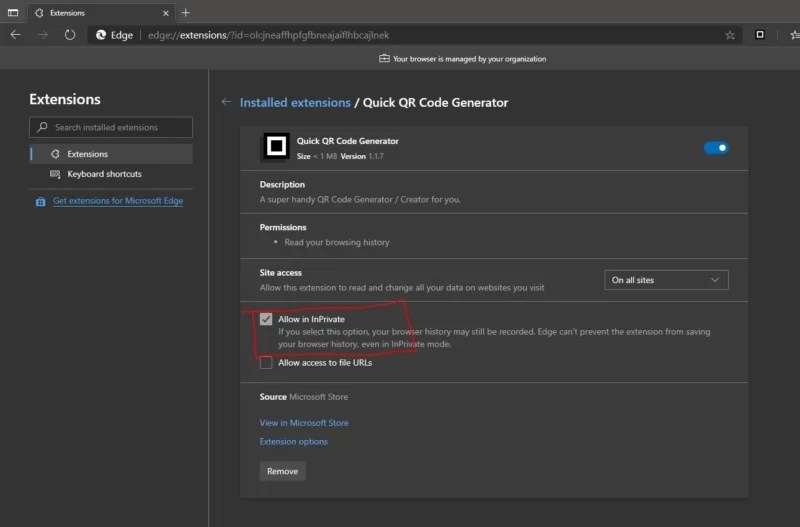Disable the Quick QR Code Generator toggle
This screenshot has height=527, width=800.
(x=716, y=147)
